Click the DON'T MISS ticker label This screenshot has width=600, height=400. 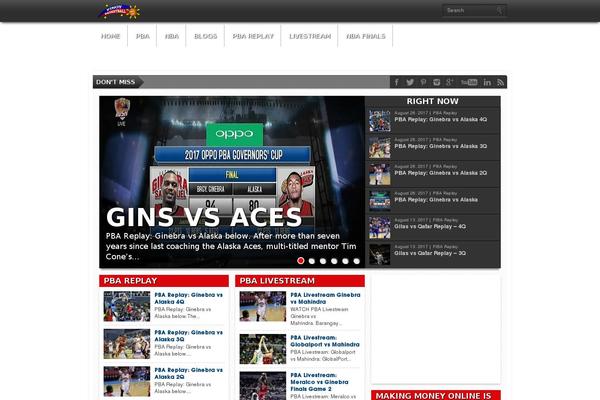[x=116, y=82]
